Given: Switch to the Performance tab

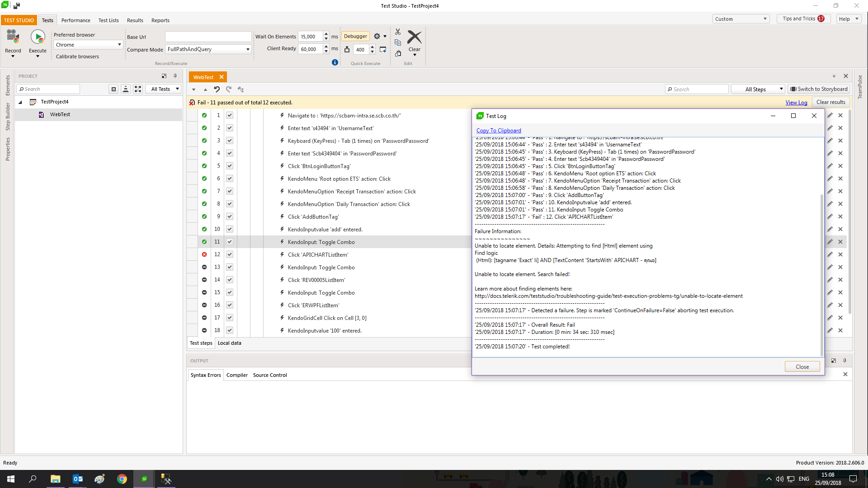Looking at the screenshot, I should click(75, 20).
